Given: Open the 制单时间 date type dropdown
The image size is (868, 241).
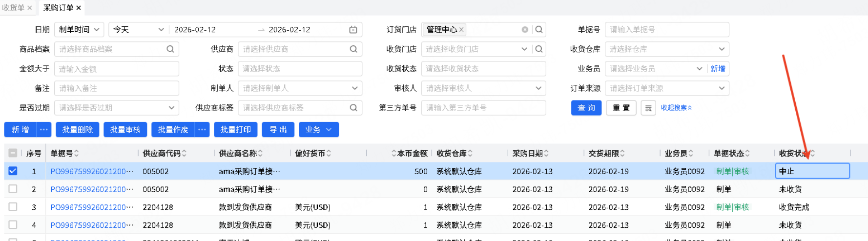Looking at the screenshot, I should click(x=79, y=30).
